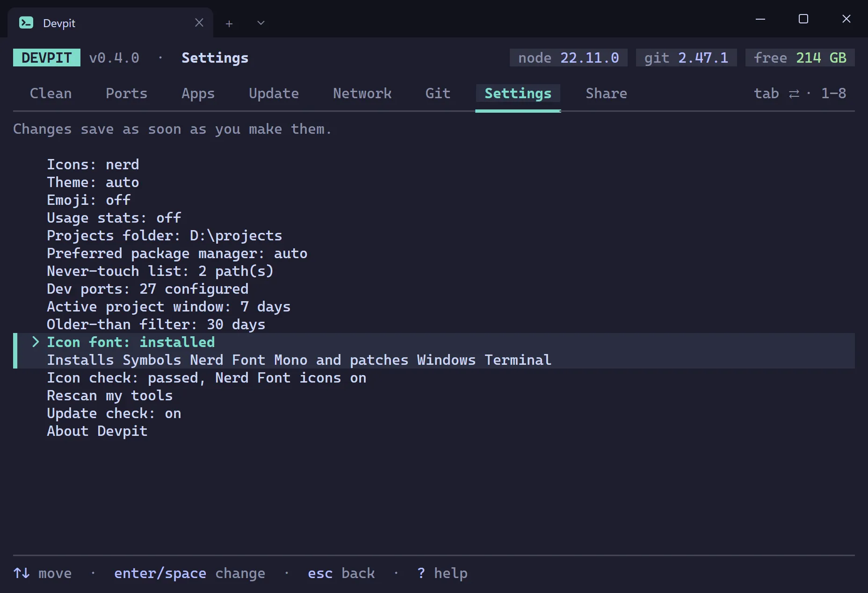Screen dimensions: 868x593
Task: Click the Installs Symbols Nerd Font Mono description
Action: 299,360
